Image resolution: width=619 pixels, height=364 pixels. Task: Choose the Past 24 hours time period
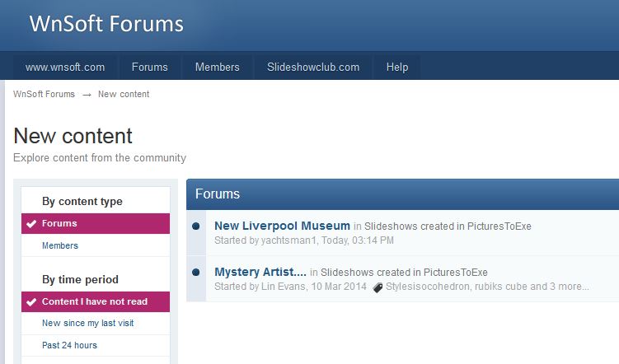69,345
